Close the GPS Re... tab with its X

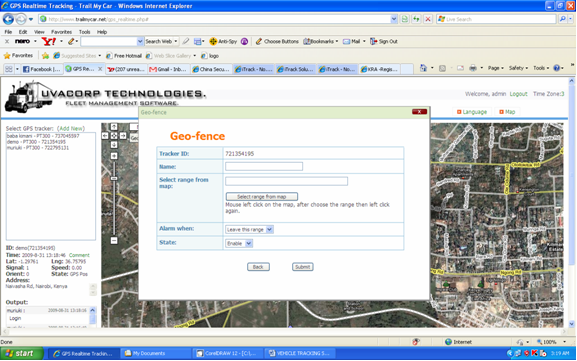(100, 69)
